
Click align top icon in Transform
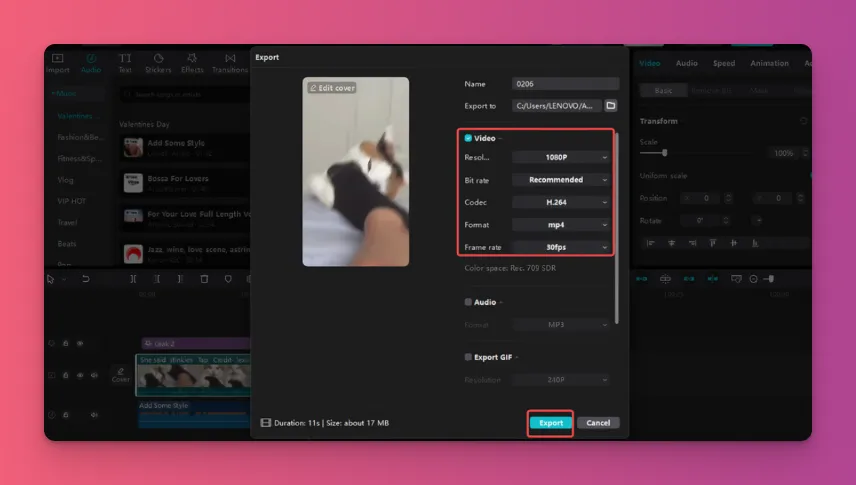click(x=713, y=243)
